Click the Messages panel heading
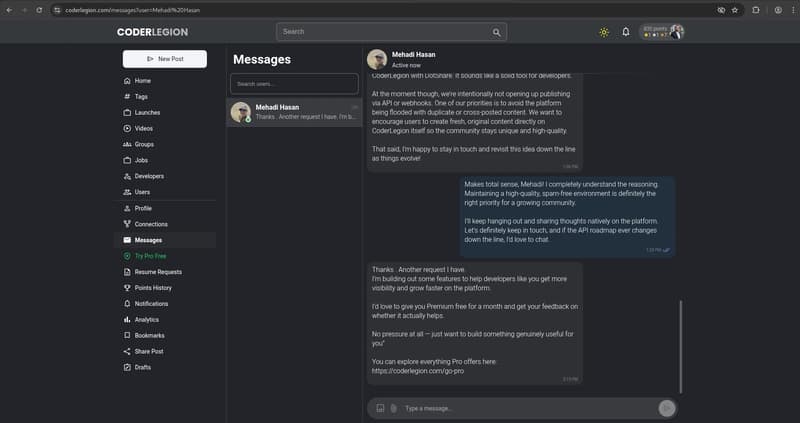800x423 pixels. pos(262,60)
